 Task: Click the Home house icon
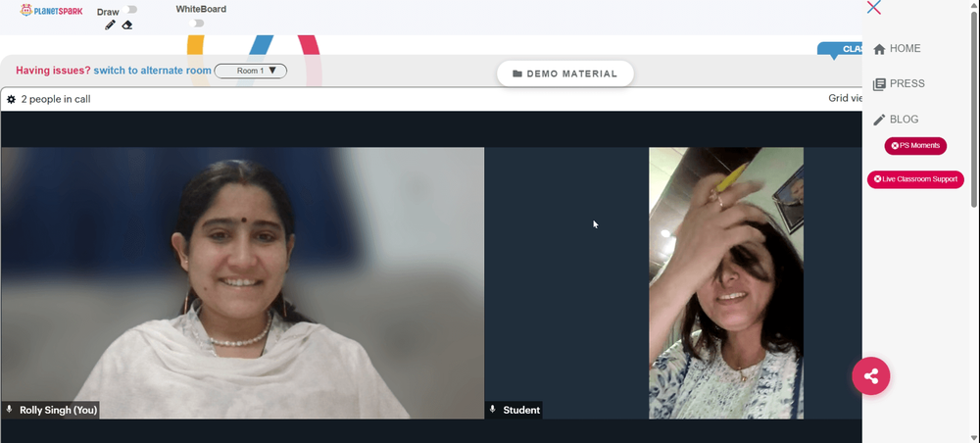click(x=879, y=49)
